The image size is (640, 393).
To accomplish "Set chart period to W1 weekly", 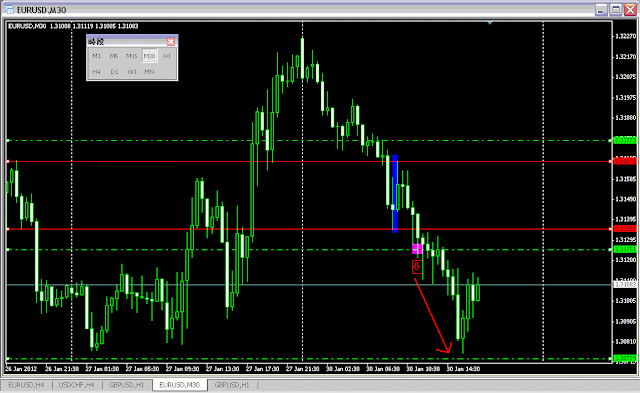I will [132, 71].
